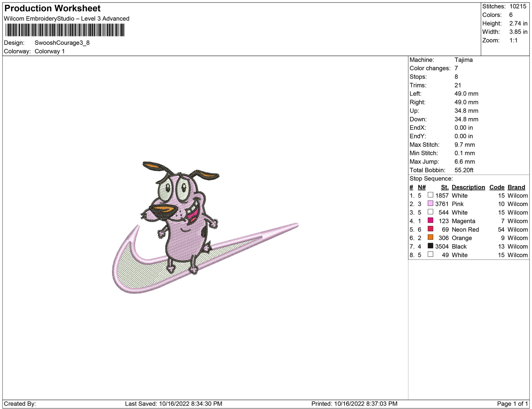Click the Colors value "6"

point(511,15)
